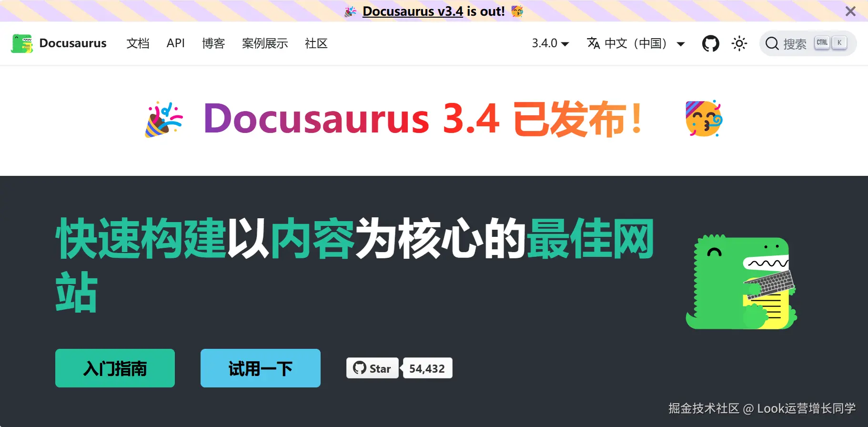This screenshot has height=427, width=868.
Task: Open the 文档 menu item
Action: 138,43
